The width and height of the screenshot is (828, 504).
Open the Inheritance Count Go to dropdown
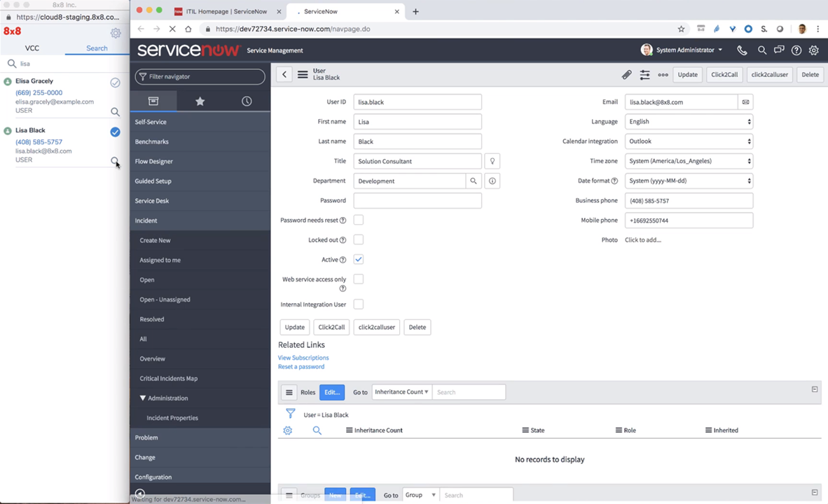[x=402, y=392]
